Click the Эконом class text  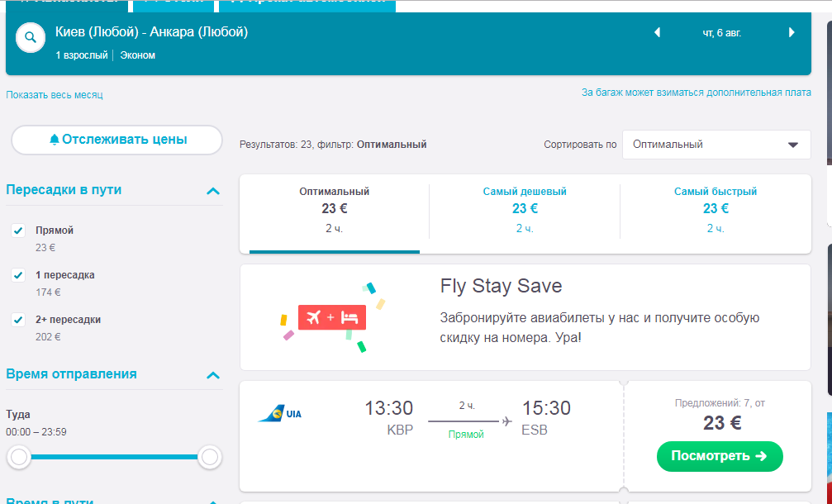pos(137,55)
